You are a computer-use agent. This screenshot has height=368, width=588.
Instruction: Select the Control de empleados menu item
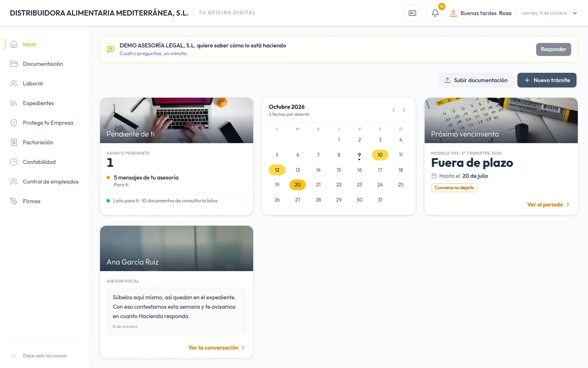pos(45,182)
